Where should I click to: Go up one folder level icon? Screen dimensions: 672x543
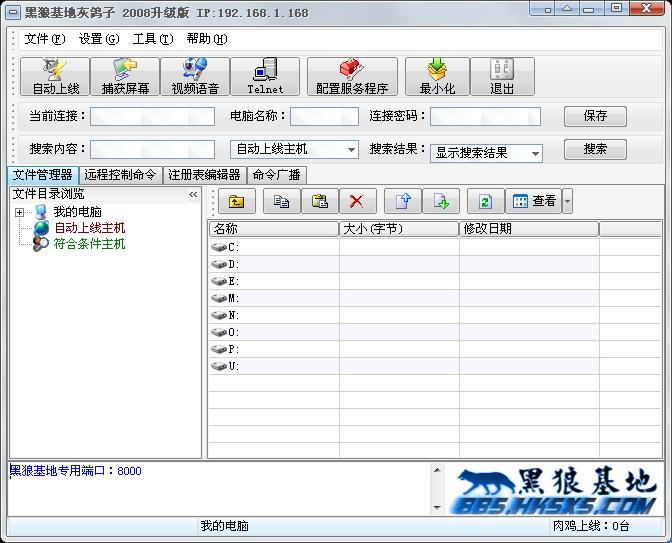[235, 201]
